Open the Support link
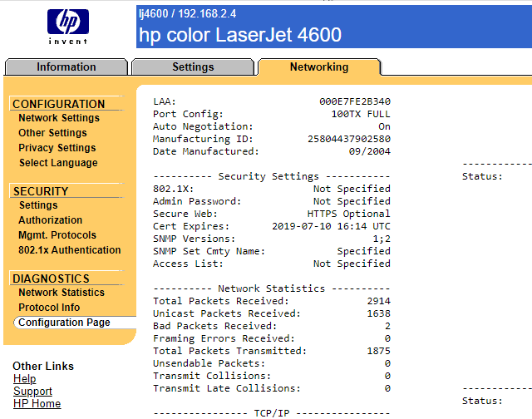 [x=32, y=392]
